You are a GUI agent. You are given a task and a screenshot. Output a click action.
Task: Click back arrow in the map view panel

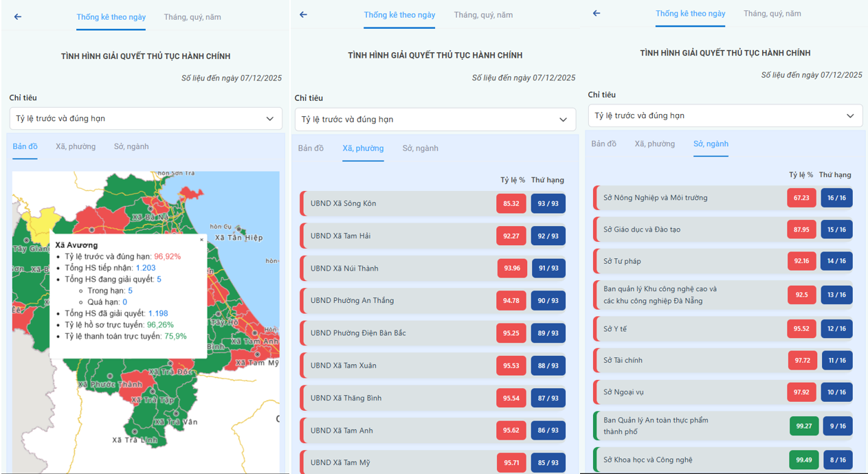pos(18,17)
